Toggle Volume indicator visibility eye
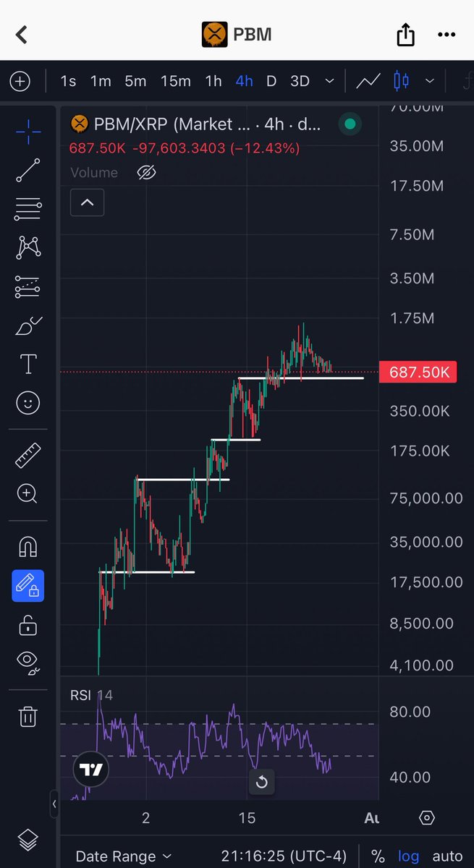The width and height of the screenshot is (474, 868). tap(146, 172)
